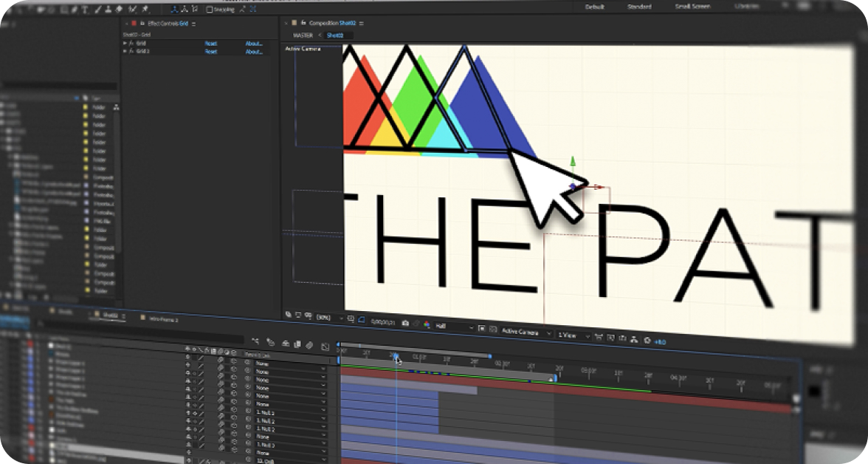
Task: Open the 1 View layout dropdown
Action: tap(573, 335)
